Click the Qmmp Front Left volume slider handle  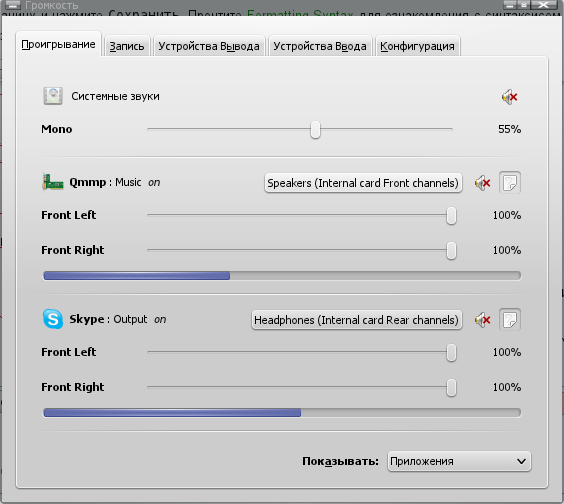(x=451, y=215)
